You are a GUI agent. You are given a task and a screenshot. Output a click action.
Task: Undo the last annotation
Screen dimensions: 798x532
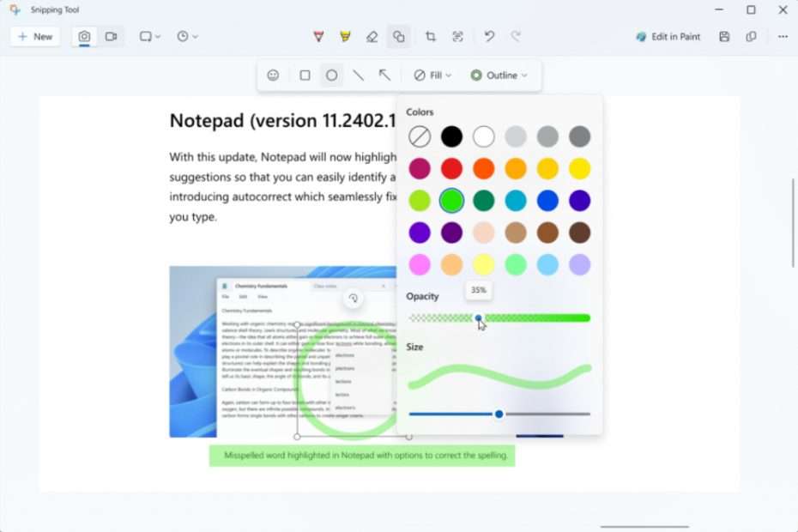coord(488,36)
